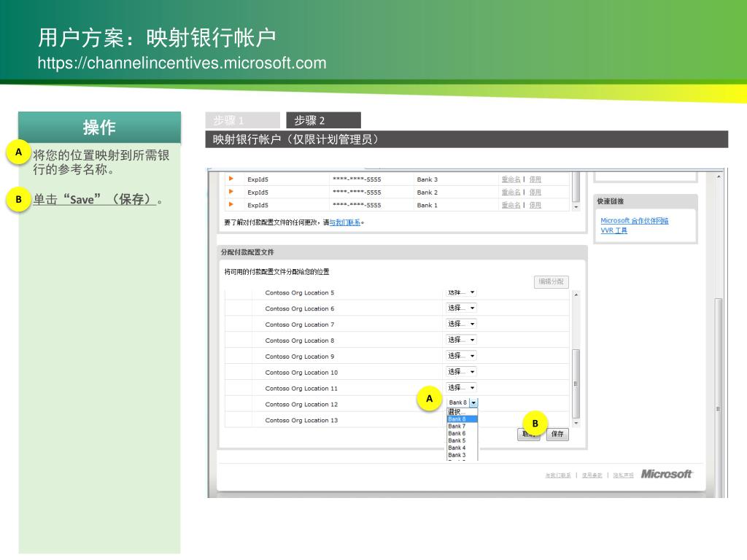The height and width of the screenshot is (560, 747).
Task: Click the location list scrollbar up arrow
Action: pyautogui.click(x=576, y=295)
